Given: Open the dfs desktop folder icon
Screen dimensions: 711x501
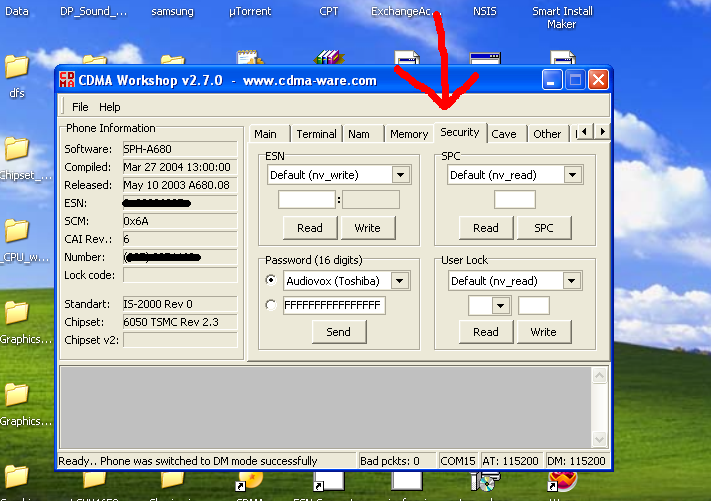Looking at the screenshot, I should click(17, 67).
